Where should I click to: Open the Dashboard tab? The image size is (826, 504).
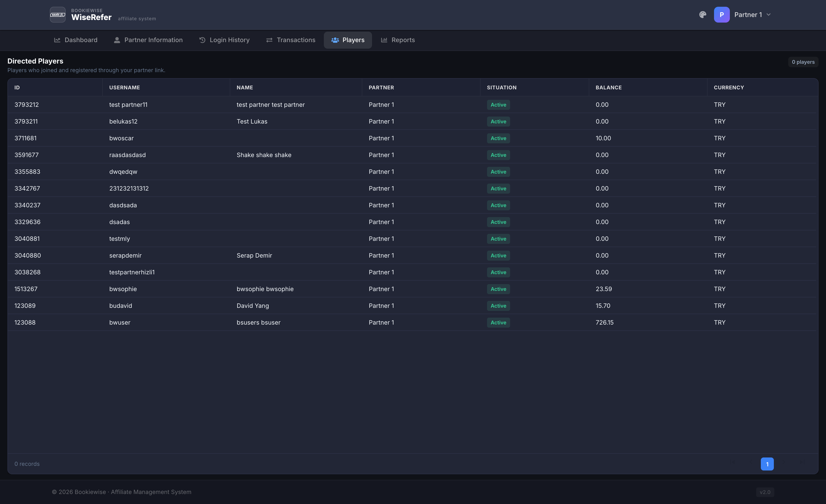click(76, 40)
